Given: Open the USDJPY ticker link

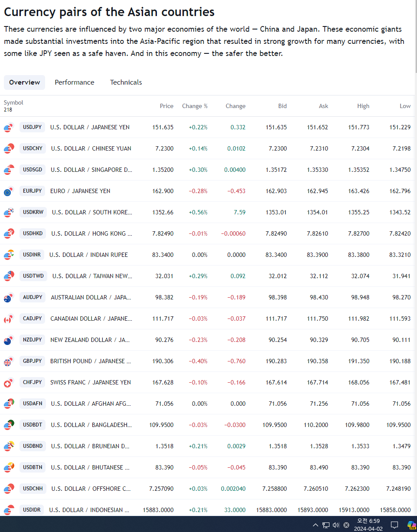Looking at the screenshot, I should coord(32,127).
